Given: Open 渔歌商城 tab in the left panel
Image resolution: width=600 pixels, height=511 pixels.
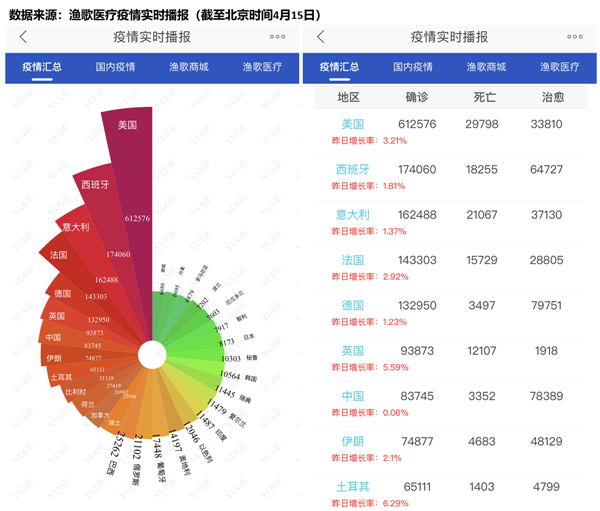Looking at the screenshot, I should pos(188,68).
